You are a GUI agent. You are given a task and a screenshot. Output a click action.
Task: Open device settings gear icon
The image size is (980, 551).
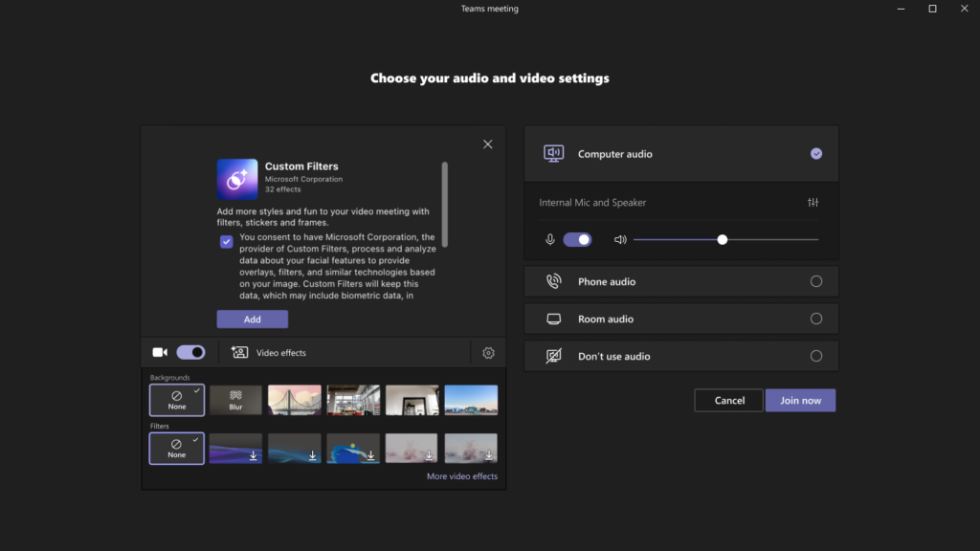[488, 353]
